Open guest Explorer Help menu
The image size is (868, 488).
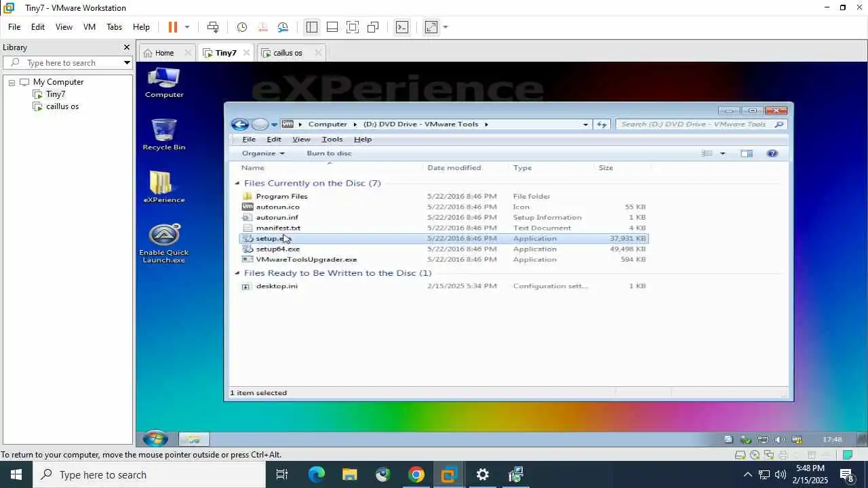tap(363, 139)
